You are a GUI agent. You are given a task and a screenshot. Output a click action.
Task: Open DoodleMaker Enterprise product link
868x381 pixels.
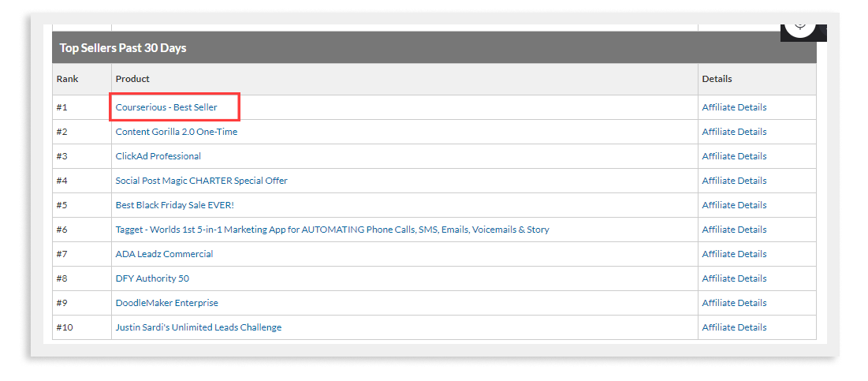click(x=166, y=303)
